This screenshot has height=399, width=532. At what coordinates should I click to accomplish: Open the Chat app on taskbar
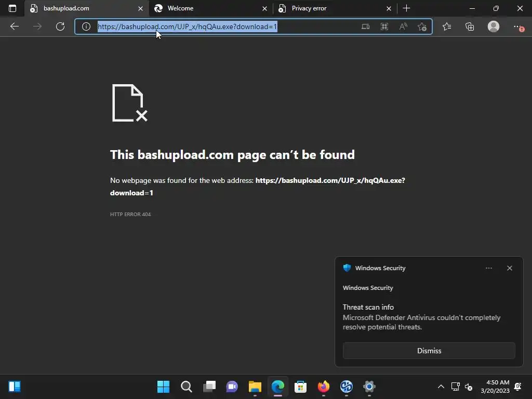pyautogui.click(x=232, y=387)
